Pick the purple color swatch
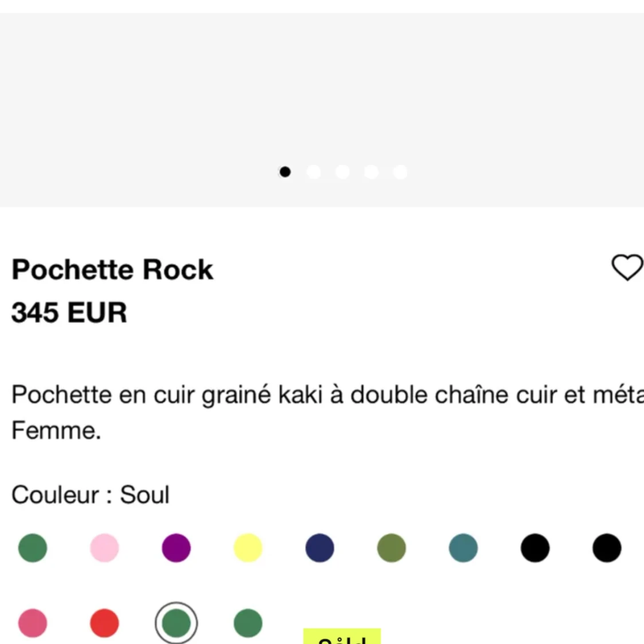The height and width of the screenshot is (644, 644). [x=176, y=548]
